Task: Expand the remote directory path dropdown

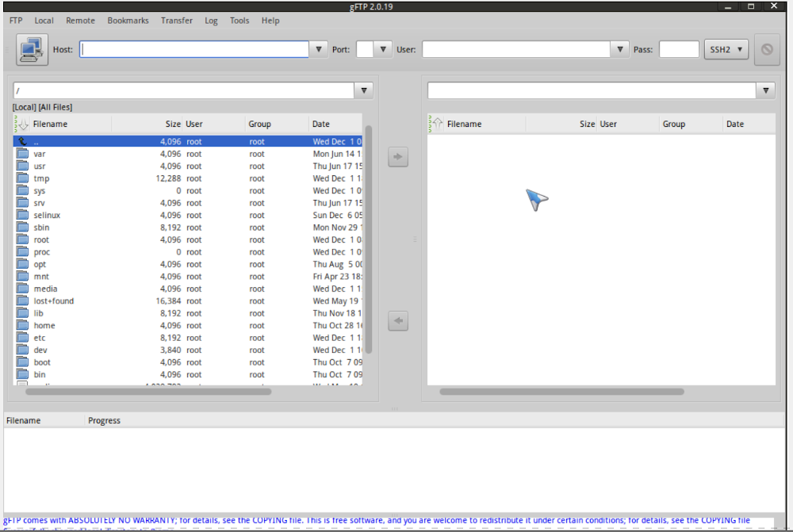Action: tap(766, 90)
